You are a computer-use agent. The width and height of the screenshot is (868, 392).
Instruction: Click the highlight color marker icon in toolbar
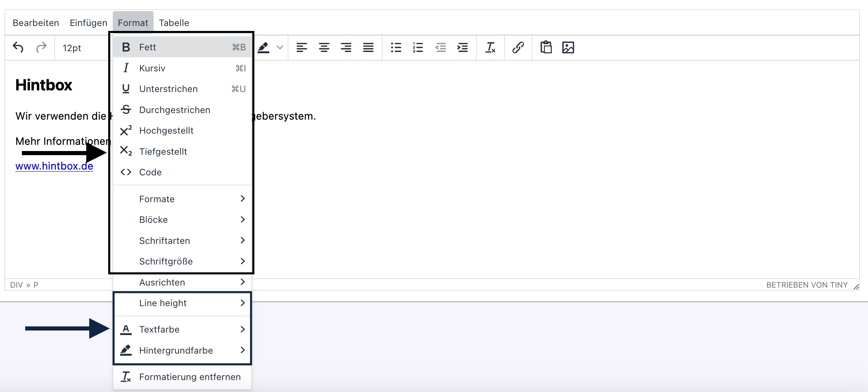coord(263,48)
